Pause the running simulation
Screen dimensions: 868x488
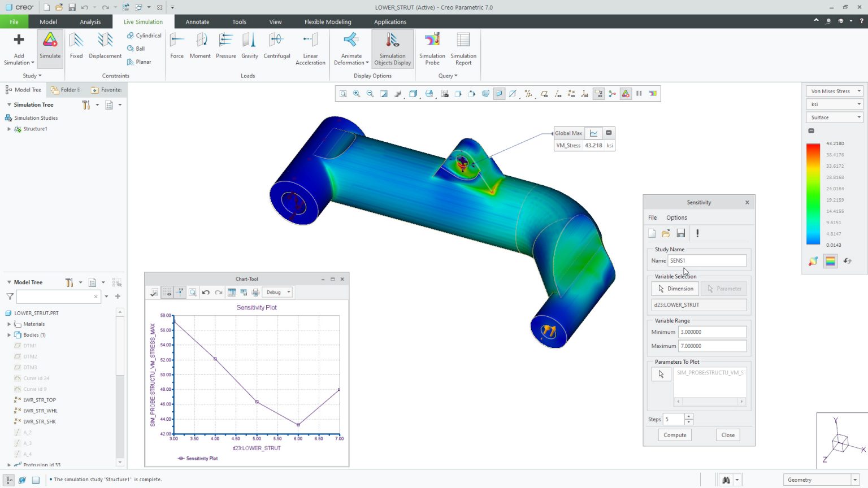click(639, 93)
